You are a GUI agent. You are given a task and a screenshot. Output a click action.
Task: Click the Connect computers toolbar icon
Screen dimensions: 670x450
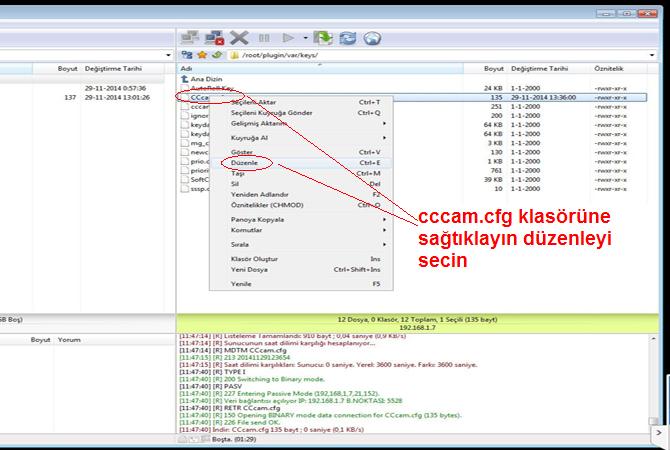point(189,38)
